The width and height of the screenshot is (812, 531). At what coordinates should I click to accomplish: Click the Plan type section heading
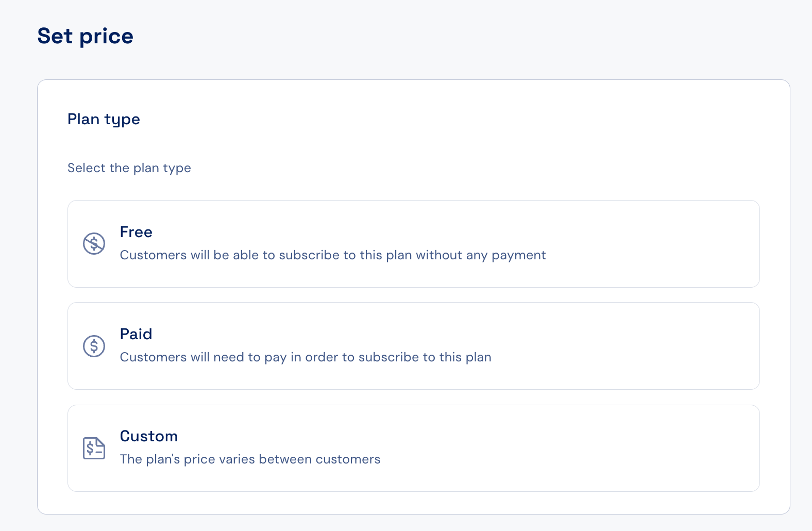[x=104, y=120]
